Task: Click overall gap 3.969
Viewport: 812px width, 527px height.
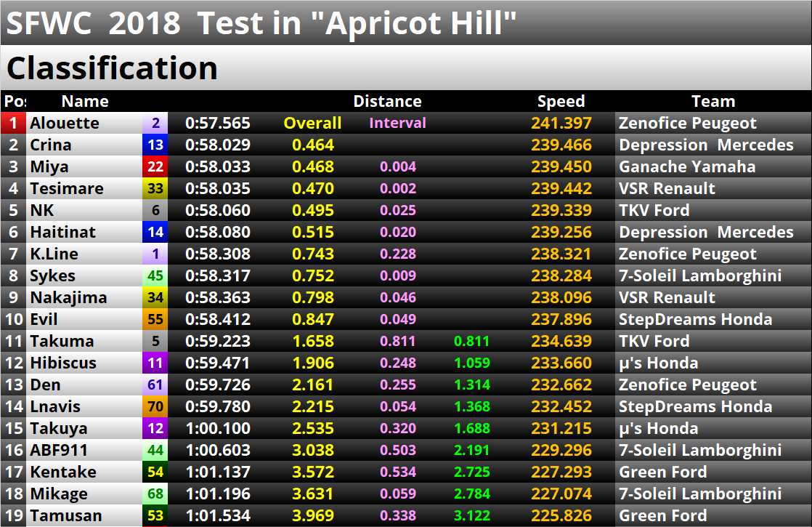Action: pos(313,515)
